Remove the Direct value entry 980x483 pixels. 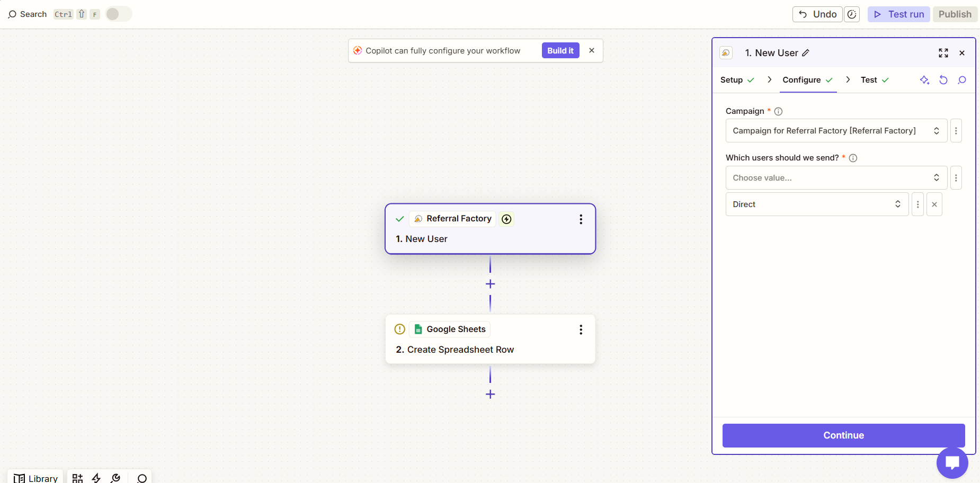934,204
